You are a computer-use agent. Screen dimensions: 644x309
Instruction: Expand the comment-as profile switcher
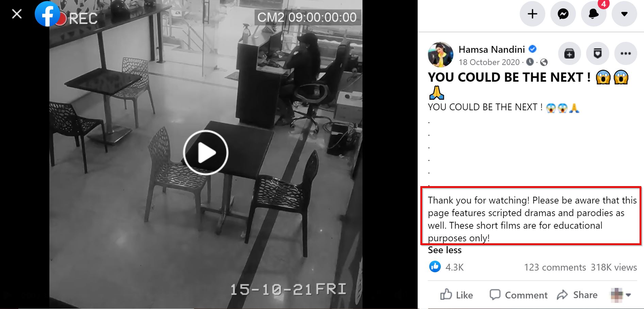(621, 295)
